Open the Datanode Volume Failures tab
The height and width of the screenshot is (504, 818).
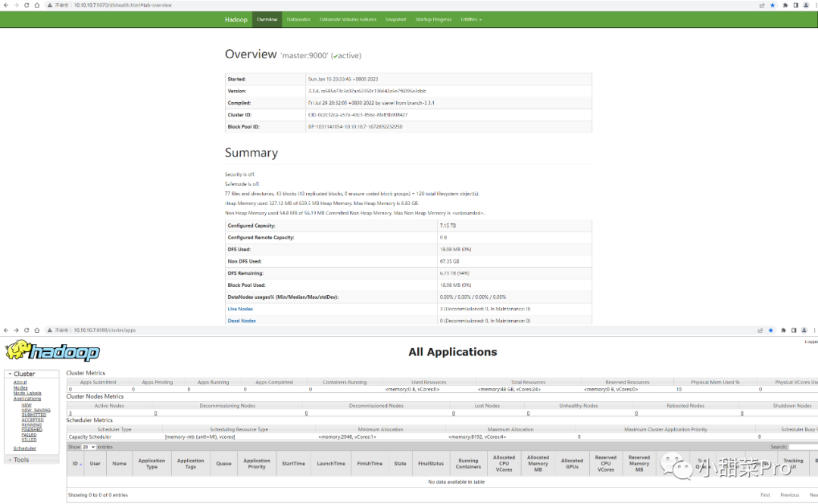(348, 19)
